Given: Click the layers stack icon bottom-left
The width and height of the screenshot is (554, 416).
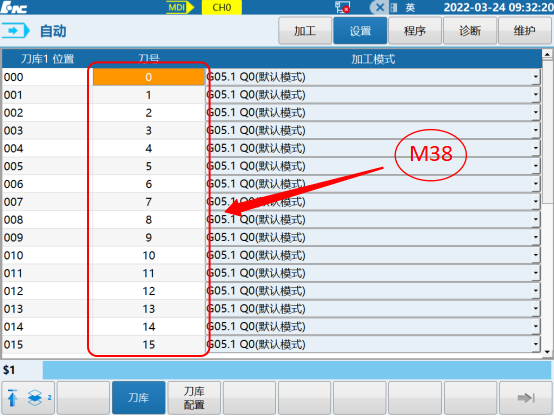Looking at the screenshot, I should (35, 398).
